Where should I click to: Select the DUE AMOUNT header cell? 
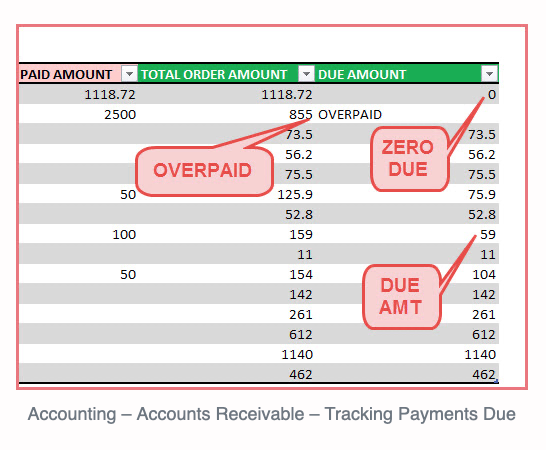pos(407,74)
